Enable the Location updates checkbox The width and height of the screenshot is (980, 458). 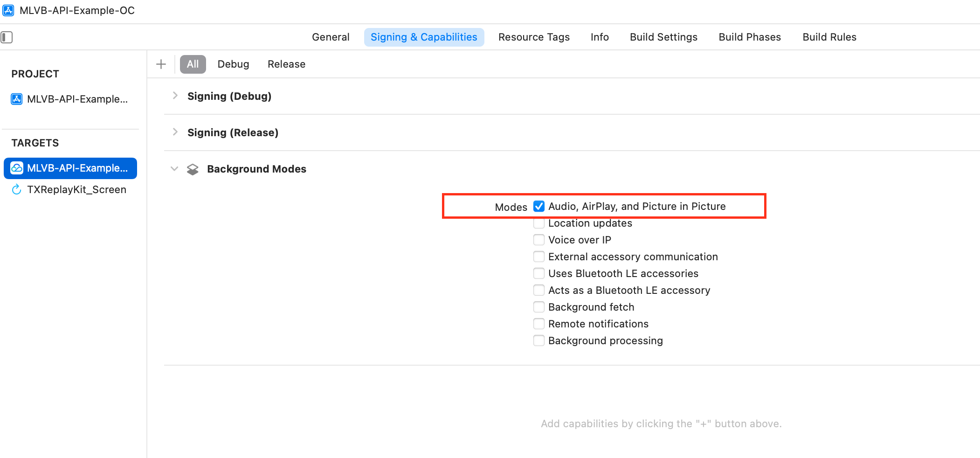(x=539, y=223)
